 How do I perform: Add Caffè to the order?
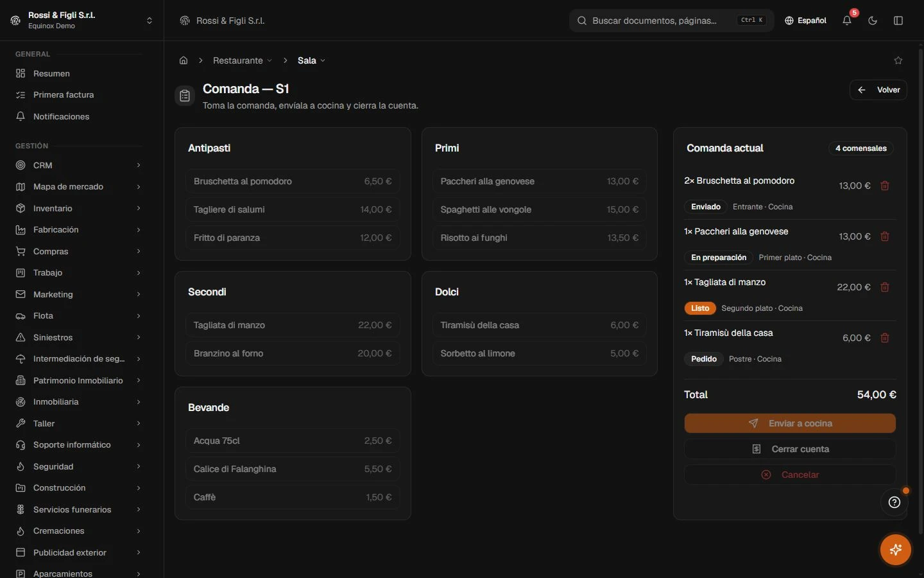click(293, 497)
